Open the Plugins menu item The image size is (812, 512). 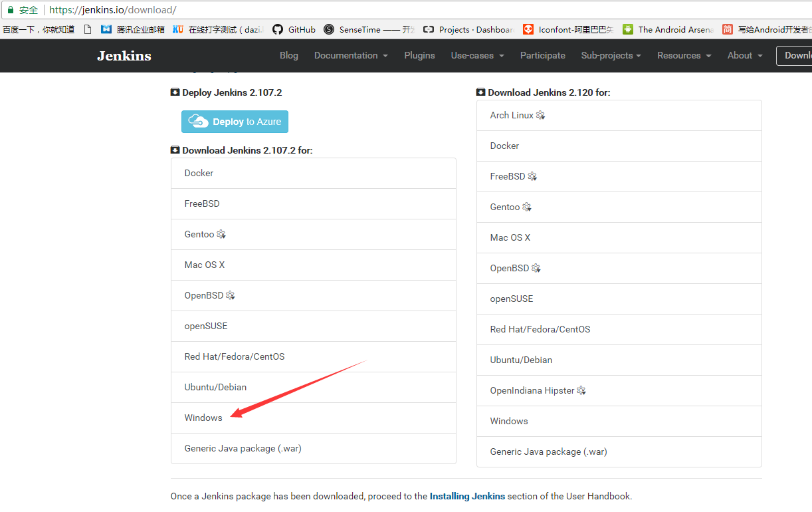coord(420,55)
